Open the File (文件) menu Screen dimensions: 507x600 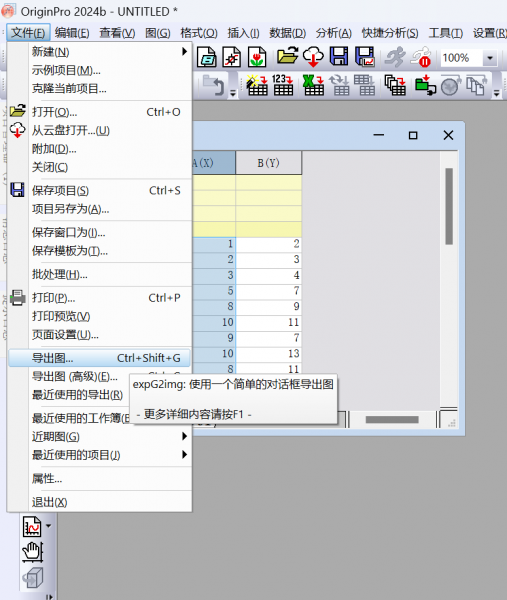click(28, 33)
